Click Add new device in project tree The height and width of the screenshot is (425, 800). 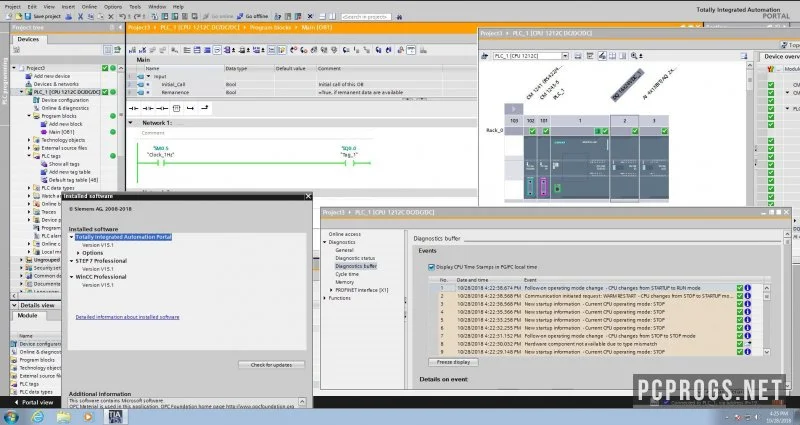click(x=52, y=76)
